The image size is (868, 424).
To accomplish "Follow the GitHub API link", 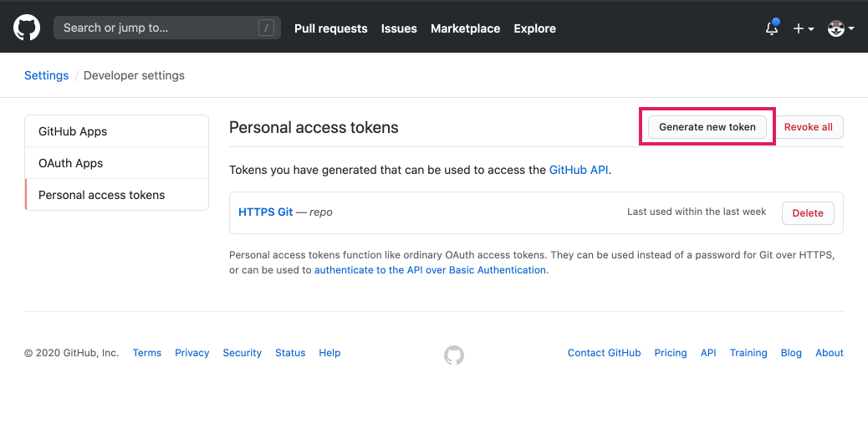I will [579, 170].
